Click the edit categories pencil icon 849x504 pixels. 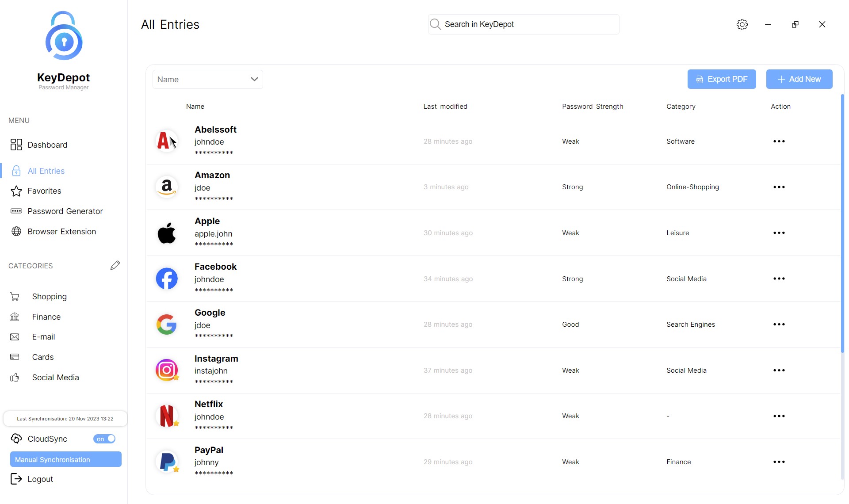coord(115,265)
